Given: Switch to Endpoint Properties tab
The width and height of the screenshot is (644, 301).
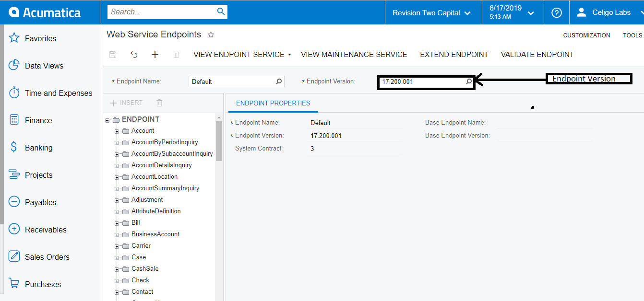Looking at the screenshot, I should tap(273, 103).
